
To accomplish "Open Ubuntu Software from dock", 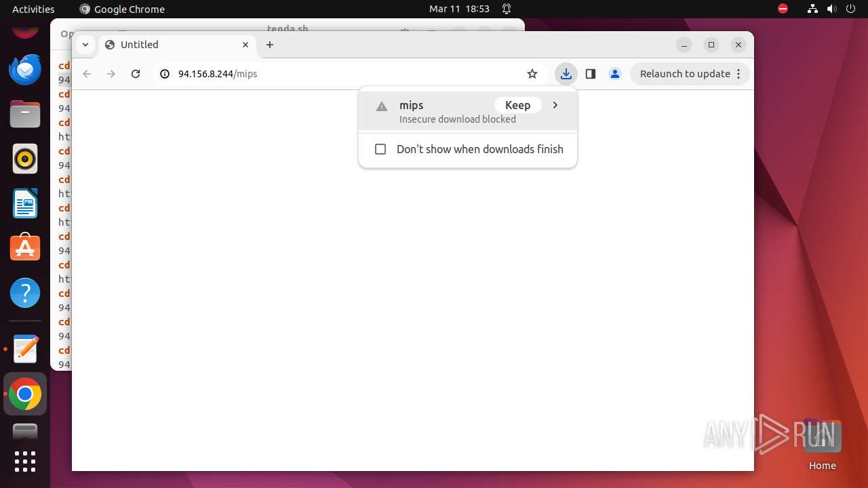I will (x=25, y=248).
